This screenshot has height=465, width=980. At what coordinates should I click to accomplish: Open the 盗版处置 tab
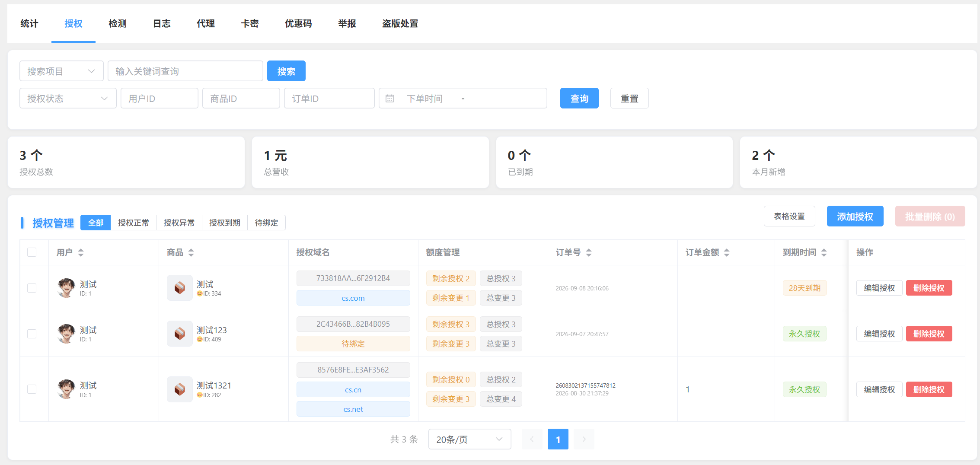400,23
